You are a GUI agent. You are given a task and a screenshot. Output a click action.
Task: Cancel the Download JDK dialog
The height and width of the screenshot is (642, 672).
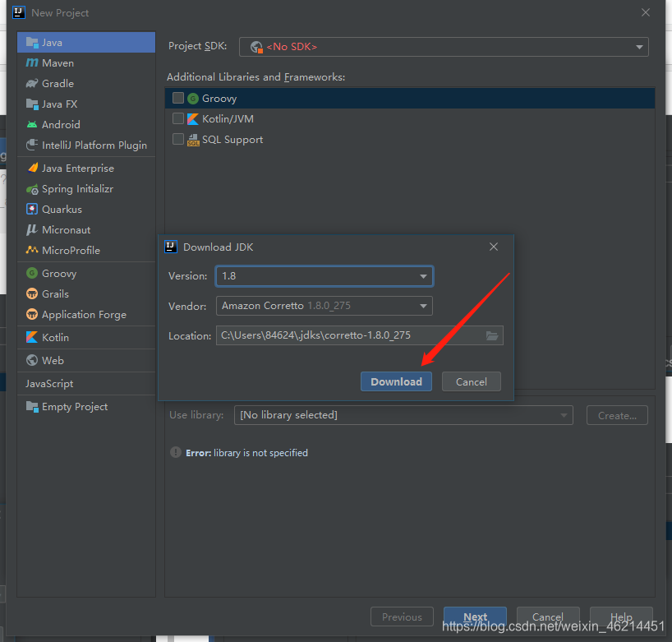coord(471,381)
